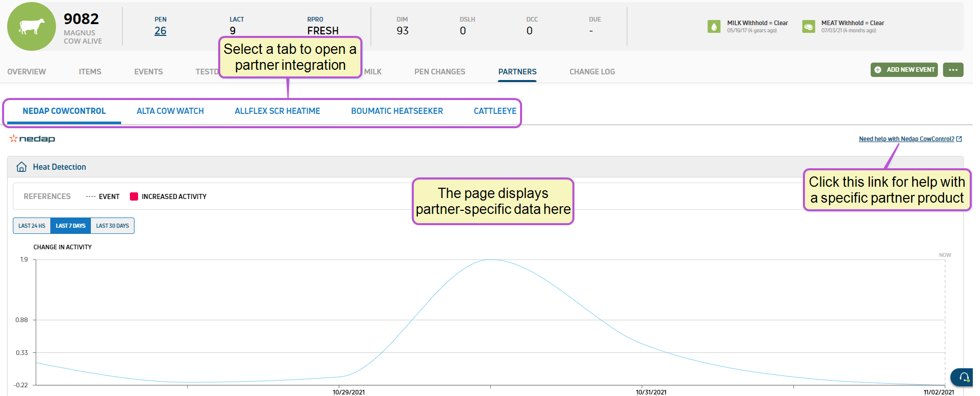Switch to Allflex SCR Heatime tab

point(277,111)
